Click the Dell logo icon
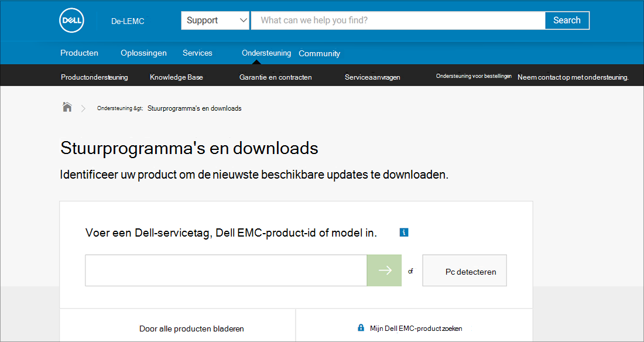The width and height of the screenshot is (644, 342). click(x=72, y=20)
